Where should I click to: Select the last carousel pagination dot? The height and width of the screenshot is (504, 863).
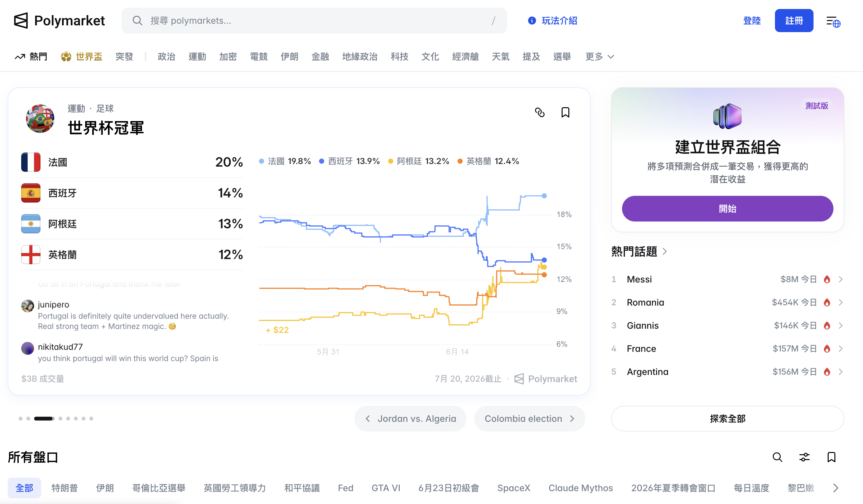coord(91,419)
